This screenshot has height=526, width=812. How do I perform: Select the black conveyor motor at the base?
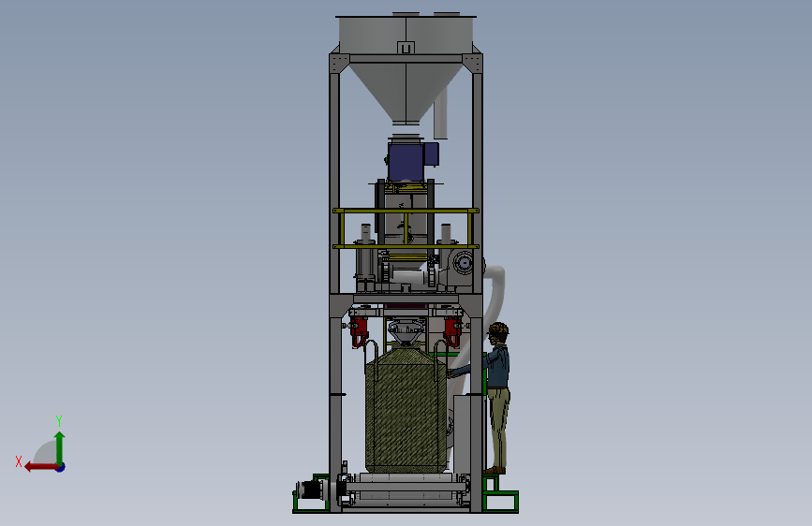tap(311, 489)
